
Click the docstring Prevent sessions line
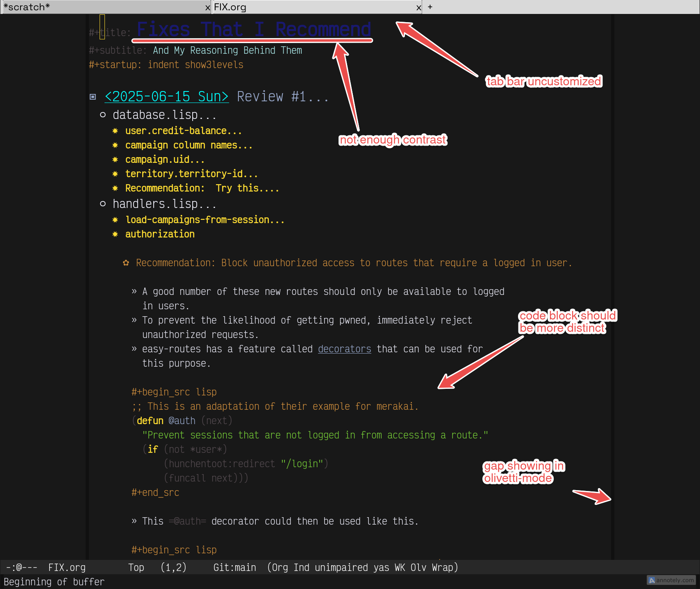pyautogui.click(x=315, y=435)
